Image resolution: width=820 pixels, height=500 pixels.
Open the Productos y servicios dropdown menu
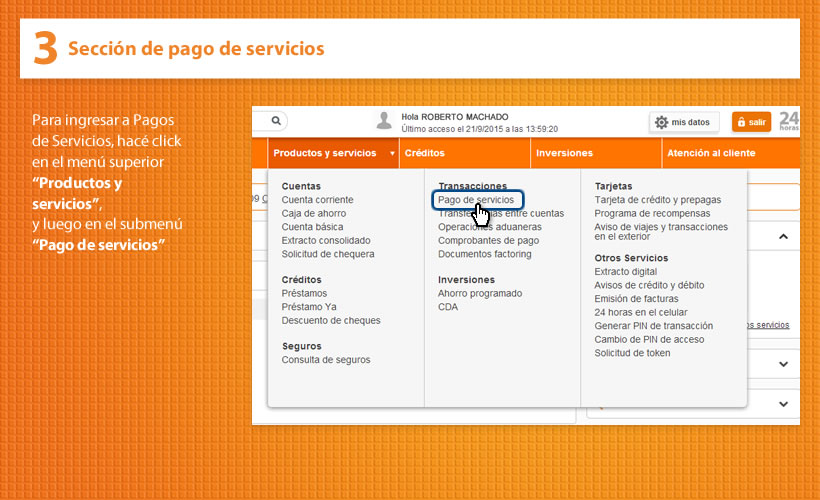click(331, 153)
